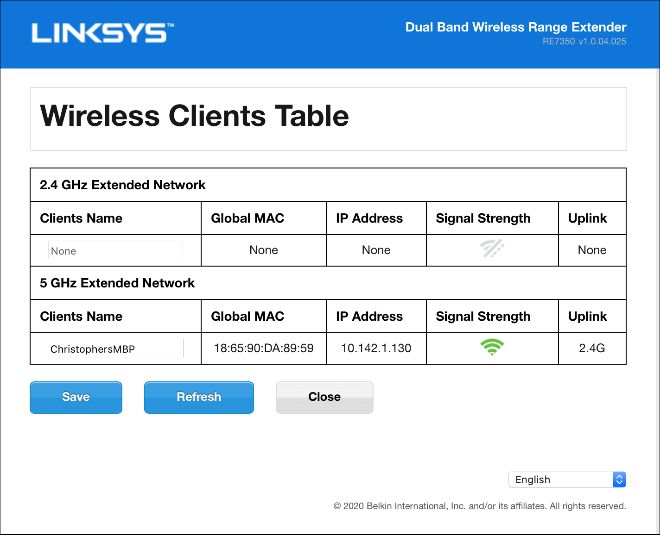Click the Wireless Clients Table title
The width and height of the screenshot is (660, 535).
(194, 116)
